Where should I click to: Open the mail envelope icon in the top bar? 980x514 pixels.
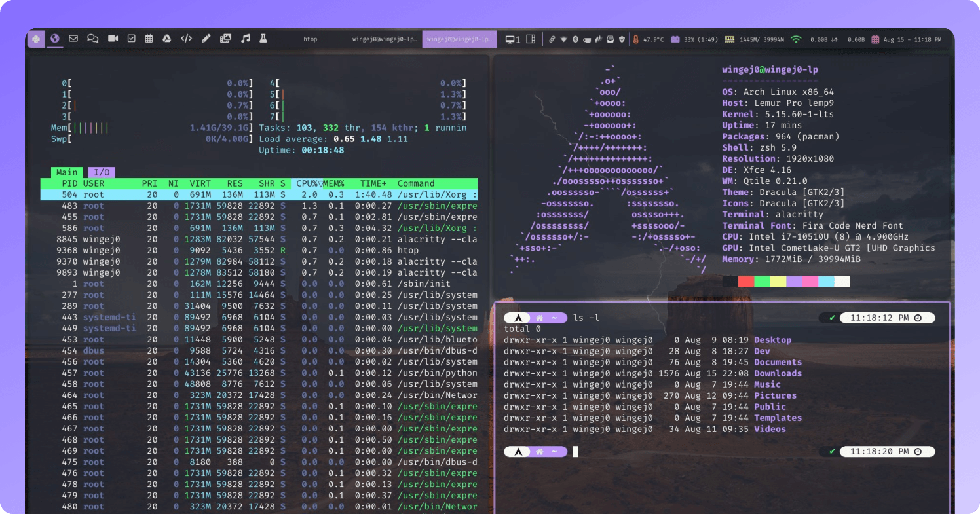pyautogui.click(x=73, y=39)
